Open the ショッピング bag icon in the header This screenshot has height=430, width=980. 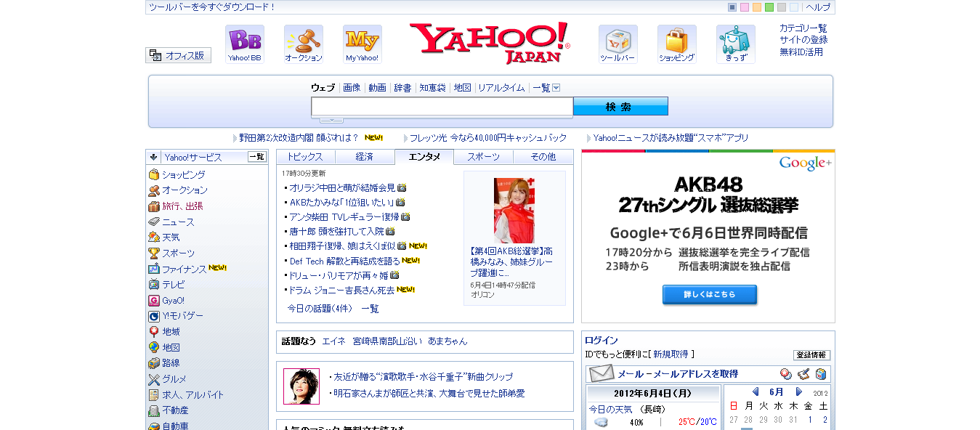[677, 44]
